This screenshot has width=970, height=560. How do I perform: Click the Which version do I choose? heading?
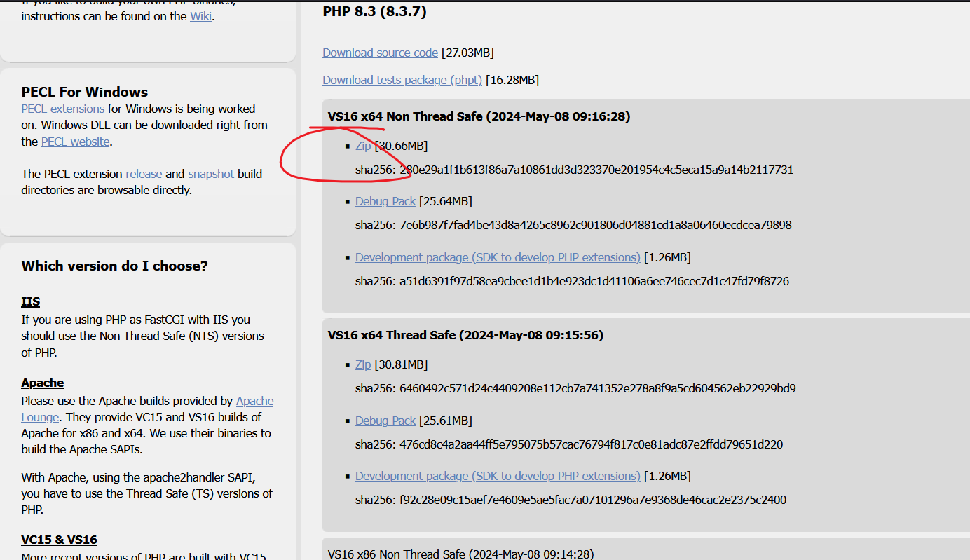click(114, 266)
